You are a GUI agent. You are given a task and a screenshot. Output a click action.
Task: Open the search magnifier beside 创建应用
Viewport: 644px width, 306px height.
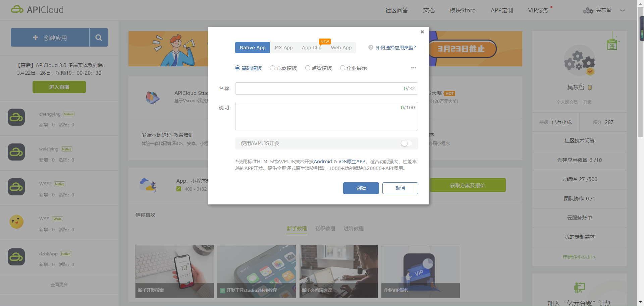[x=98, y=37]
